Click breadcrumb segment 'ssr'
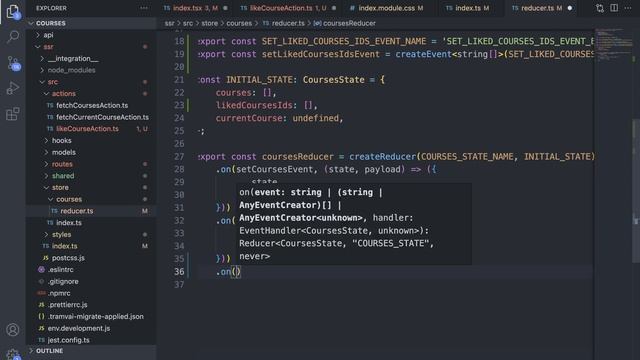The image size is (640, 360). [x=169, y=23]
